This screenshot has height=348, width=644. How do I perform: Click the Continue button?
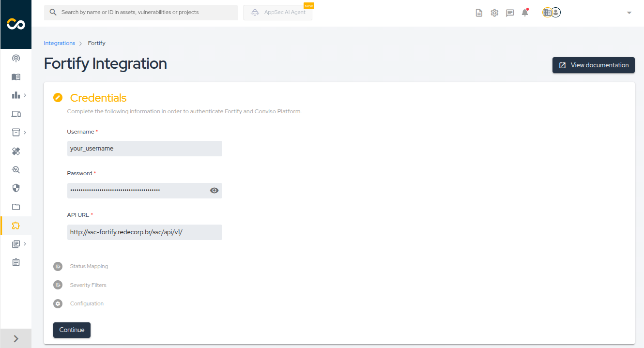(72, 330)
